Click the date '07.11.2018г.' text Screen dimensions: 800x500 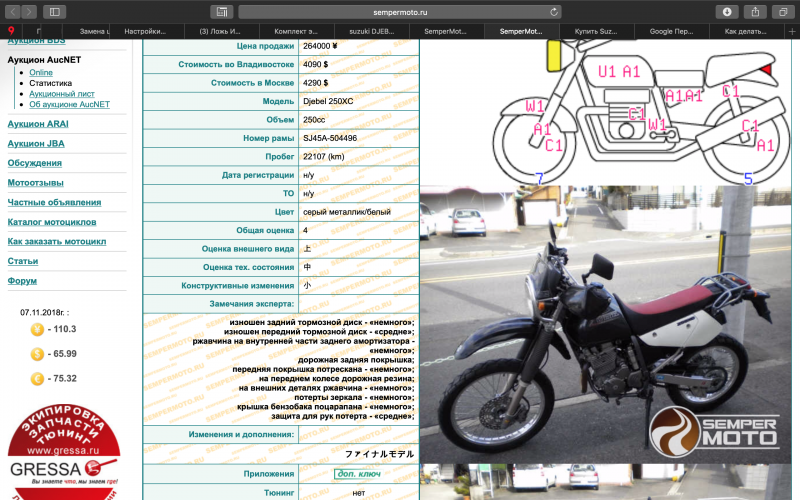click(x=44, y=312)
